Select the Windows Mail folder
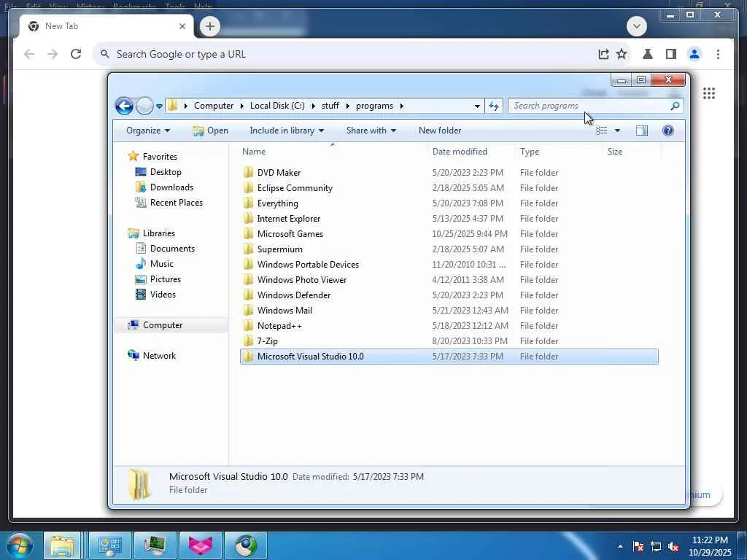 [x=449, y=310]
